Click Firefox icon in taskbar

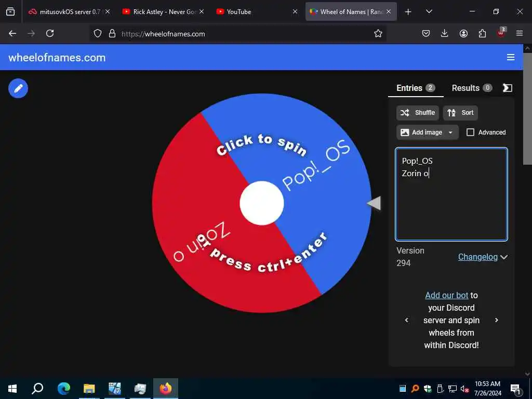click(166, 389)
